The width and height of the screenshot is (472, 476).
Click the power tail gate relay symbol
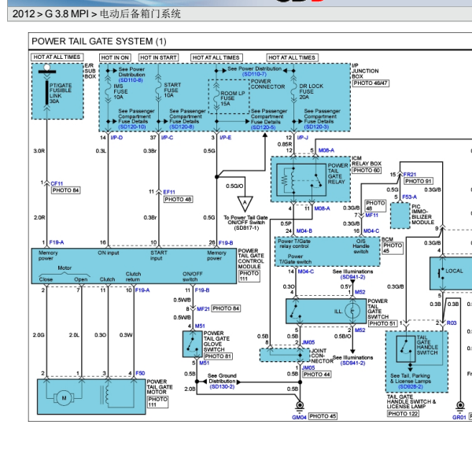pyautogui.click(x=301, y=179)
